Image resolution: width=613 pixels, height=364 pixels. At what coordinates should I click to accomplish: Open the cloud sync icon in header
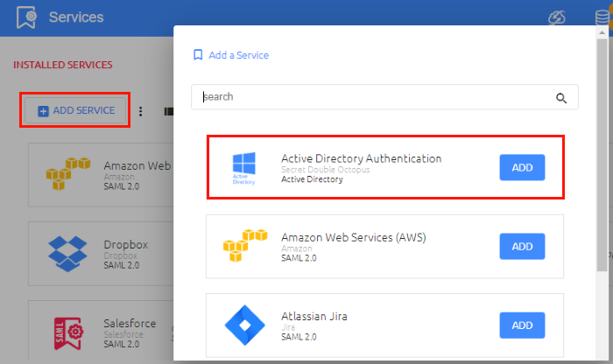557,17
